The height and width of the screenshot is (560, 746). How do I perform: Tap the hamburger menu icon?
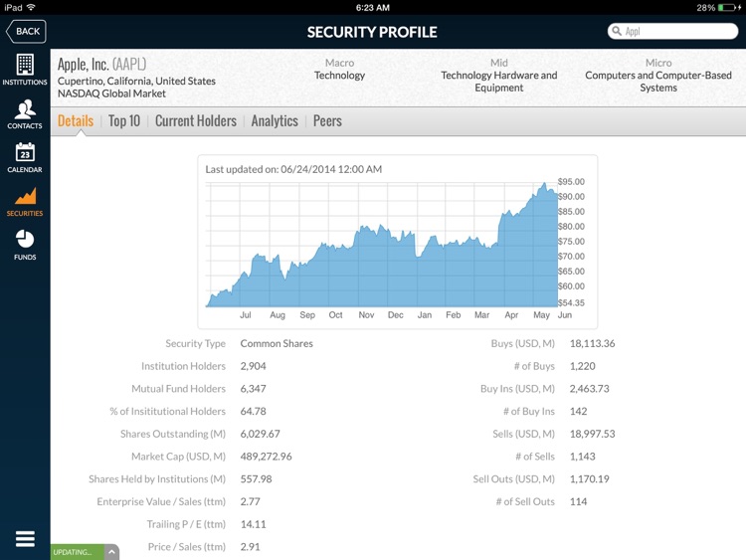[x=25, y=538]
